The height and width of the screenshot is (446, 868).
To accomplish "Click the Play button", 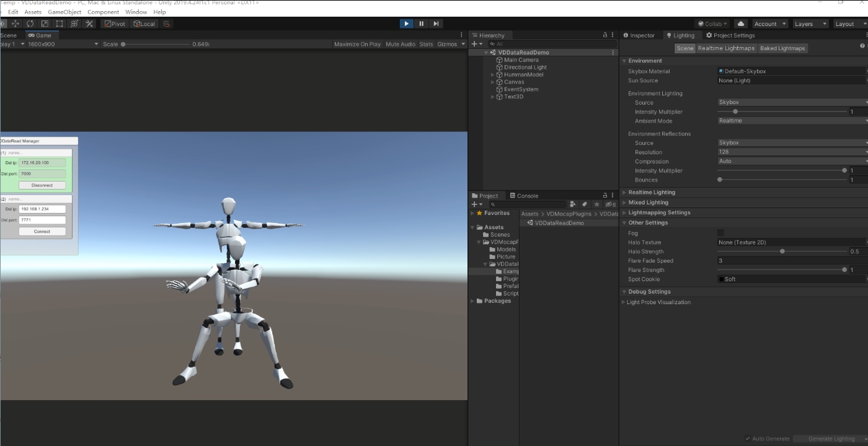I will pos(406,24).
